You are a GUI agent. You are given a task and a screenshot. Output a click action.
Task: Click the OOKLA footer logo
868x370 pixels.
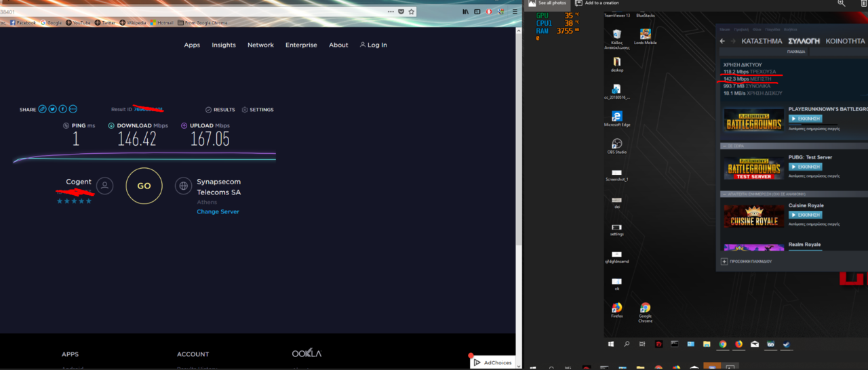coord(307,354)
